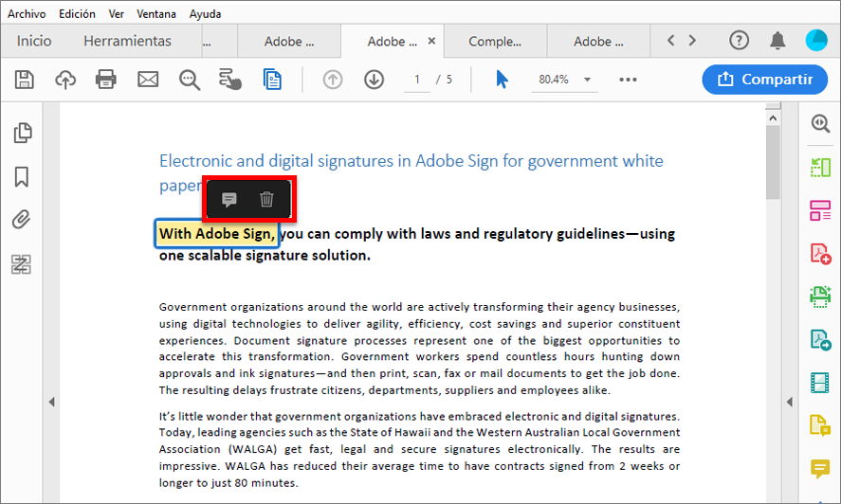This screenshot has height=504, width=841.
Task: Open Create PDF red tool
Action: pyautogui.click(x=820, y=254)
